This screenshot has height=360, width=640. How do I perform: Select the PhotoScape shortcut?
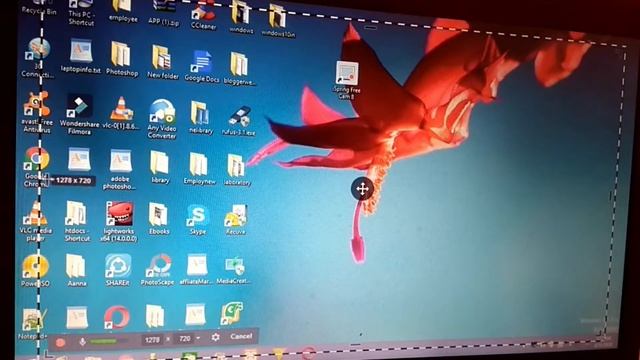(158, 269)
